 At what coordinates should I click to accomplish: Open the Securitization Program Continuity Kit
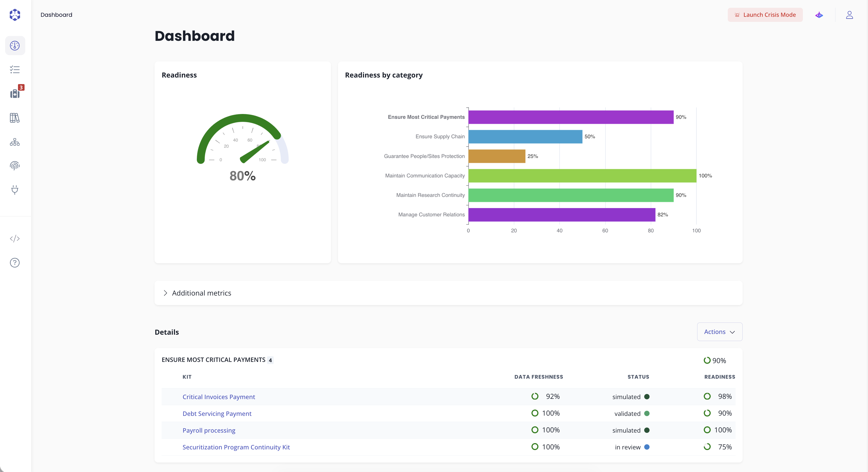[x=236, y=447]
